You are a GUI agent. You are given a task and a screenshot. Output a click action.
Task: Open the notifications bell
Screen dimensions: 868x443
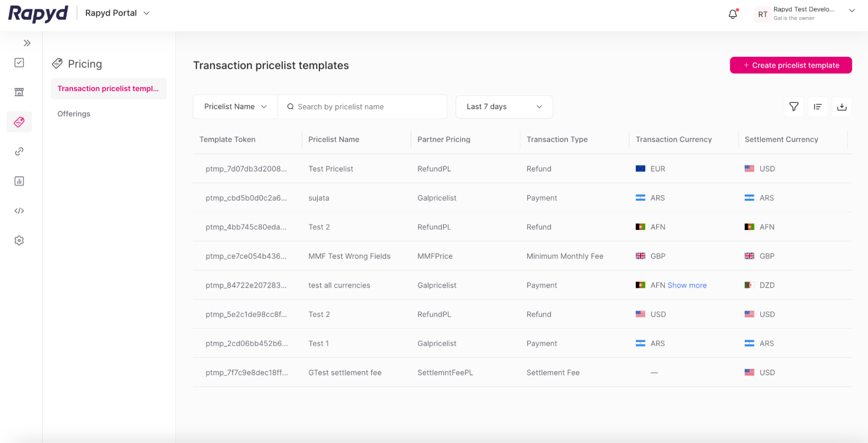point(733,14)
